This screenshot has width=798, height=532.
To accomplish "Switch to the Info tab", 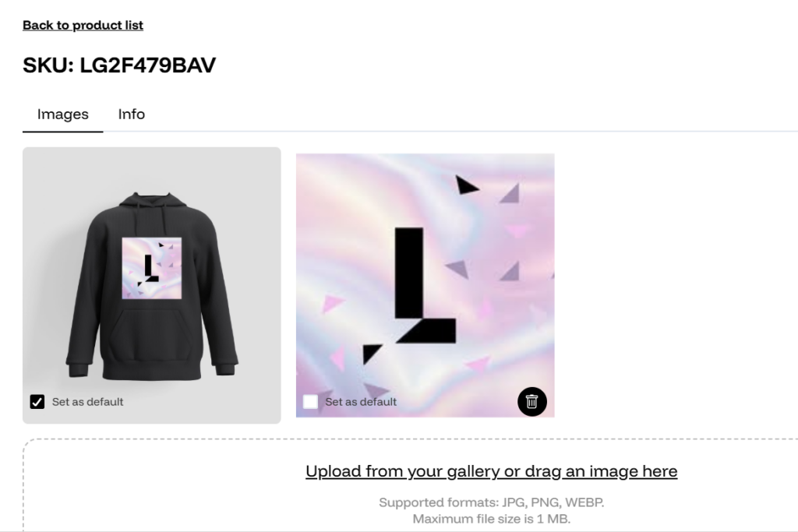I will pyautogui.click(x=131, y=115).
